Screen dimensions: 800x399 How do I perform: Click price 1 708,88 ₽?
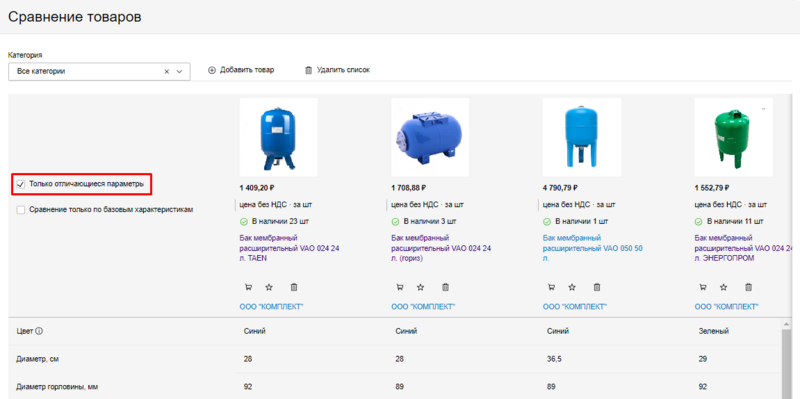pos(408,188)
